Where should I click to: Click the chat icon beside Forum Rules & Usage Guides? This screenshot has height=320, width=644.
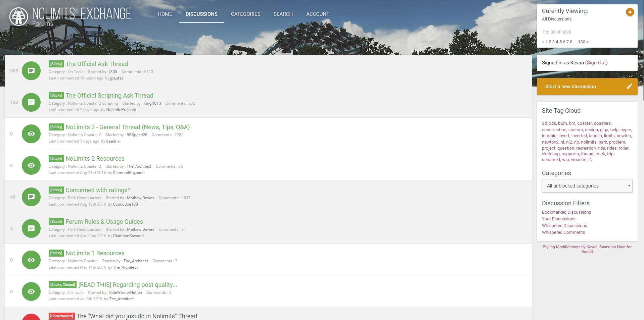pos(31,228)
